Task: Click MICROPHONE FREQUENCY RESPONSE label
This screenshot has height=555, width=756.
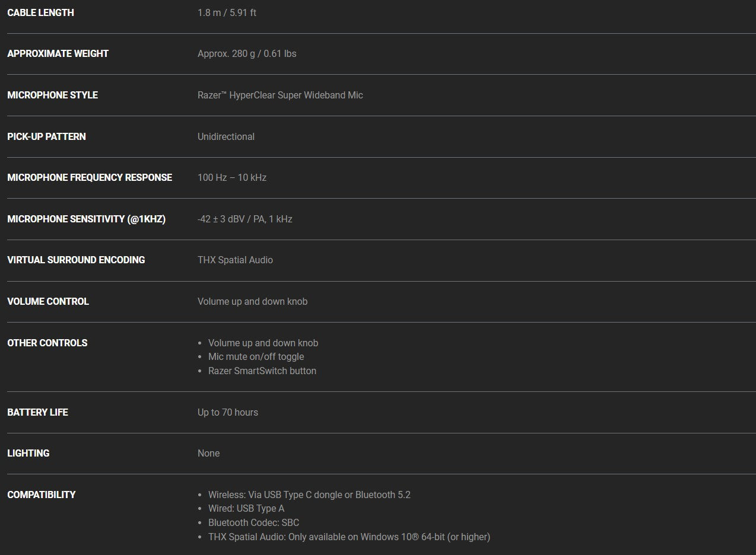Action: tap(90, 177)
